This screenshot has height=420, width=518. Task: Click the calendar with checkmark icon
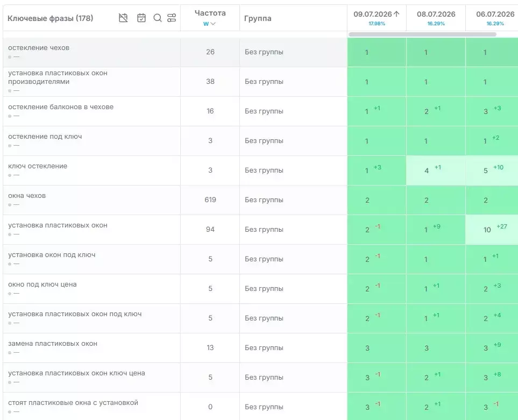point(141,18)
